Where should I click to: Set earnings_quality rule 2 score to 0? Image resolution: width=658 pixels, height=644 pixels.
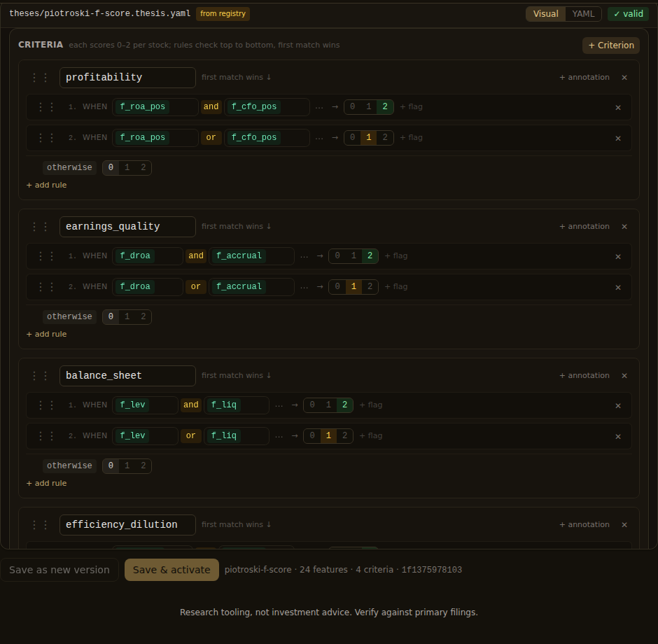[337, 286]
